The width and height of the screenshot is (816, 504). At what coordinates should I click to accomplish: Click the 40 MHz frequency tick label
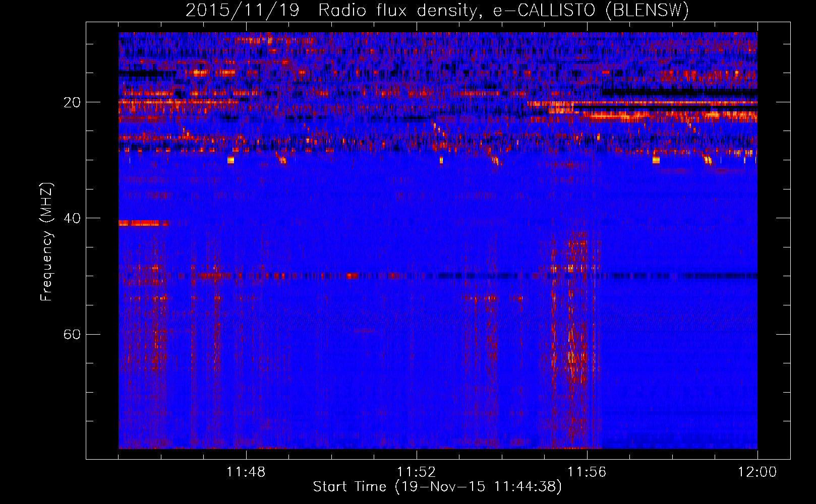point(72,218)
